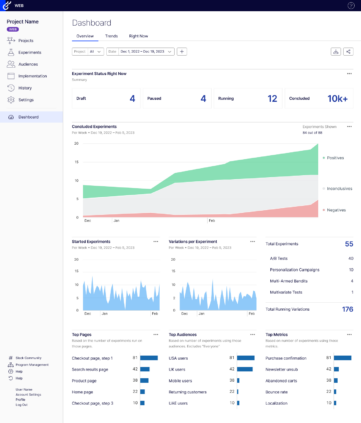The image size is (361, 423).
Task: Switch to the Overview tab
Action: 85,36
